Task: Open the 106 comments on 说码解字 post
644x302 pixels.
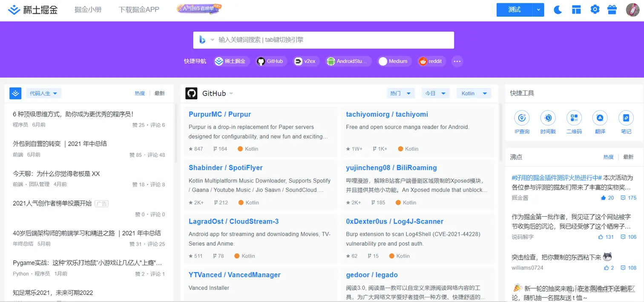Action: click(629, 237)
